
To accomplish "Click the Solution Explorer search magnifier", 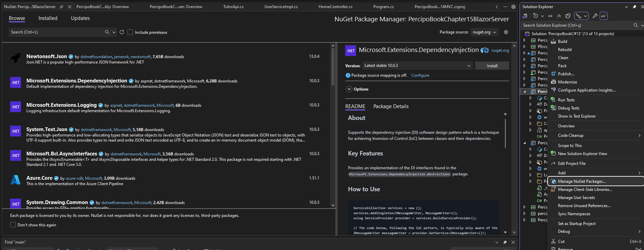I will pos(636,25).
